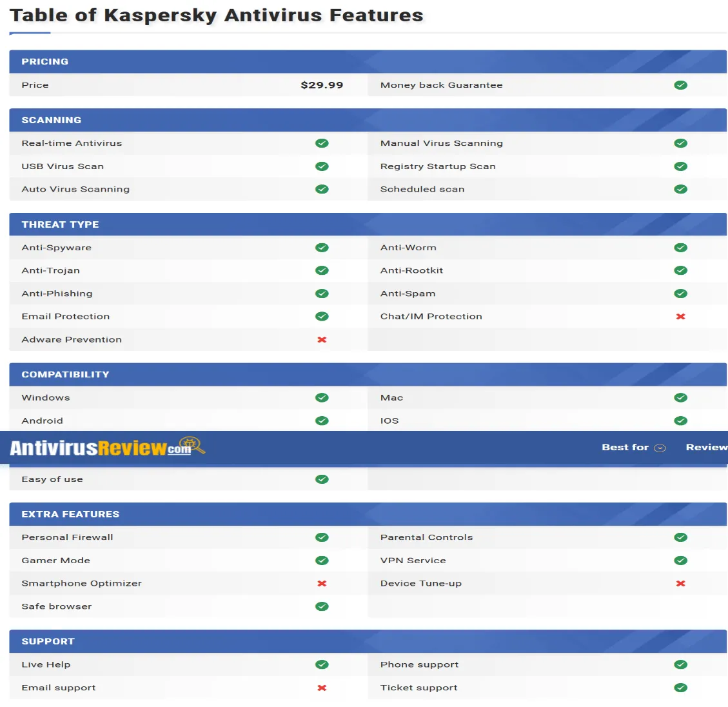The image size is (728, 707).
Task: Click the SUPPORT section header
Action: coord(368,641)
